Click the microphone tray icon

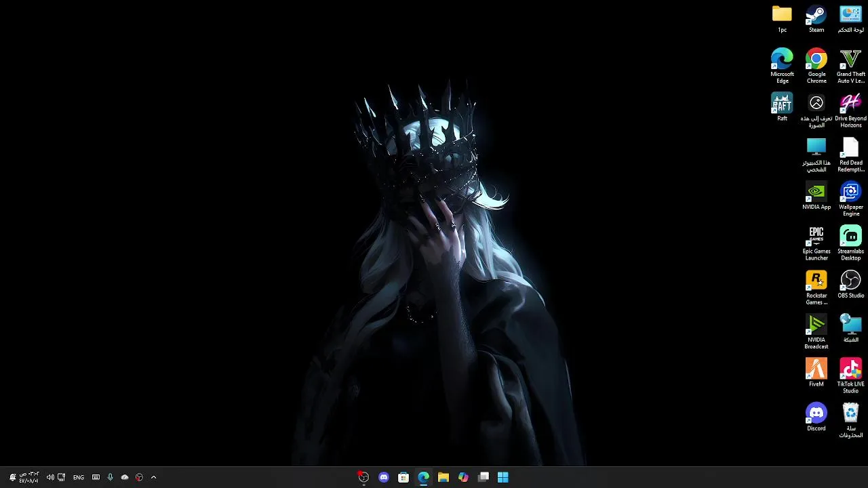(110, 477)
